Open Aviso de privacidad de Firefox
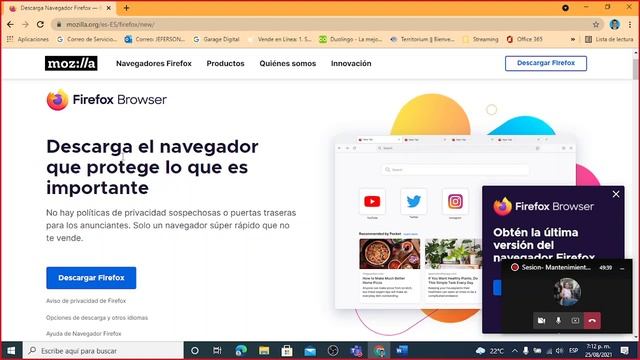This screenshot has height=360, width=640. [86, 301]
